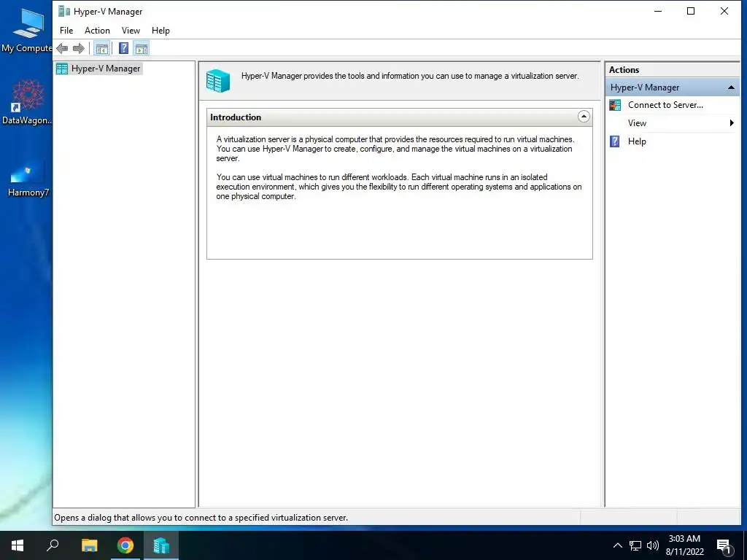Select My Computer desktop icon

pyautogui.click(x=27, y=30)
